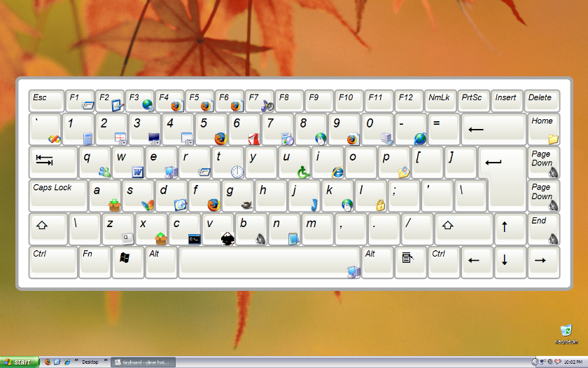Open the command prompt icon on the c key
This screenshot has width=588, height=368.
pyautogui.click(x=195, y=239)
